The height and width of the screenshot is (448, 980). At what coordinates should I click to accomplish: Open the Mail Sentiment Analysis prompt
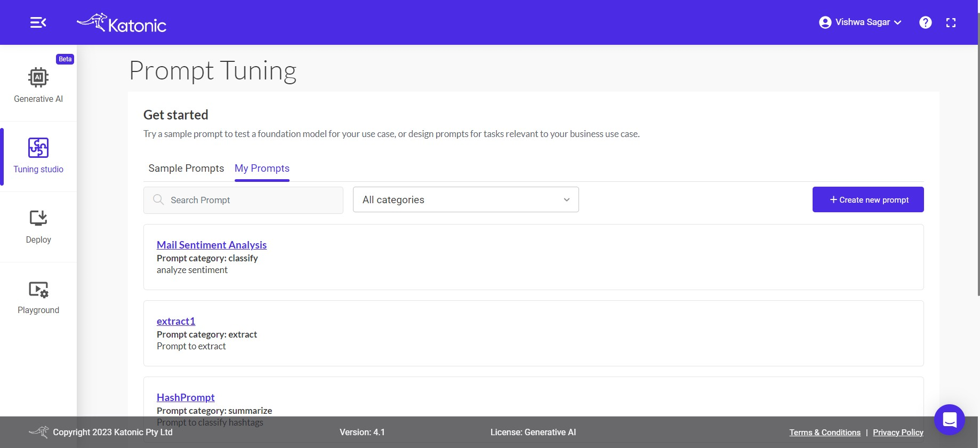pyautogui.click(x=212, y=245)
